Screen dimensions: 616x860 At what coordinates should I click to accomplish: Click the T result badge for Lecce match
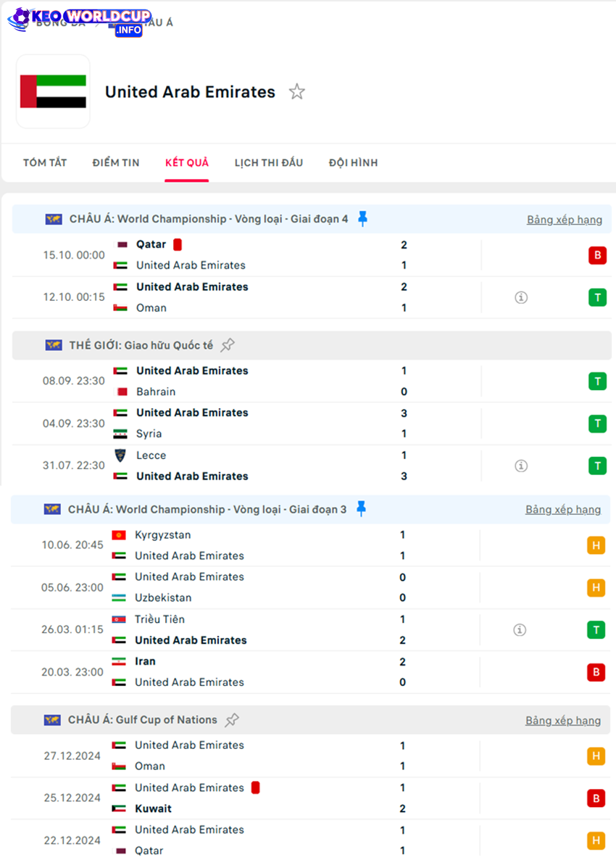[597, 466]
